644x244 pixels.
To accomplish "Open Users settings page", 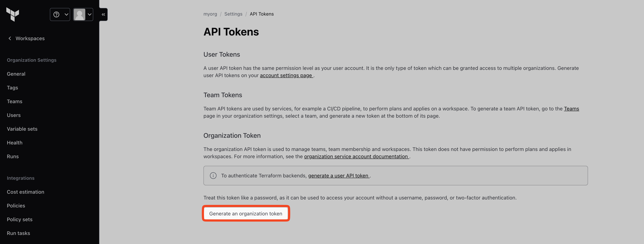I will 14,115.
